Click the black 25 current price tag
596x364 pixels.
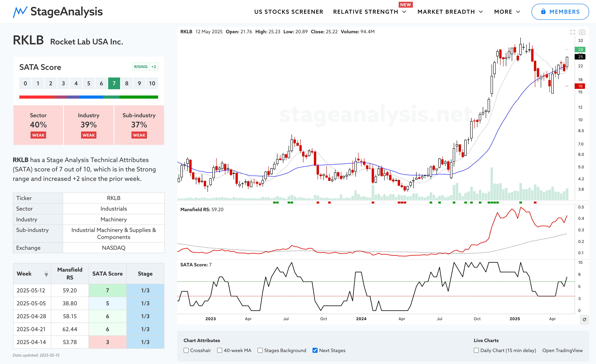tap(580, 57)
